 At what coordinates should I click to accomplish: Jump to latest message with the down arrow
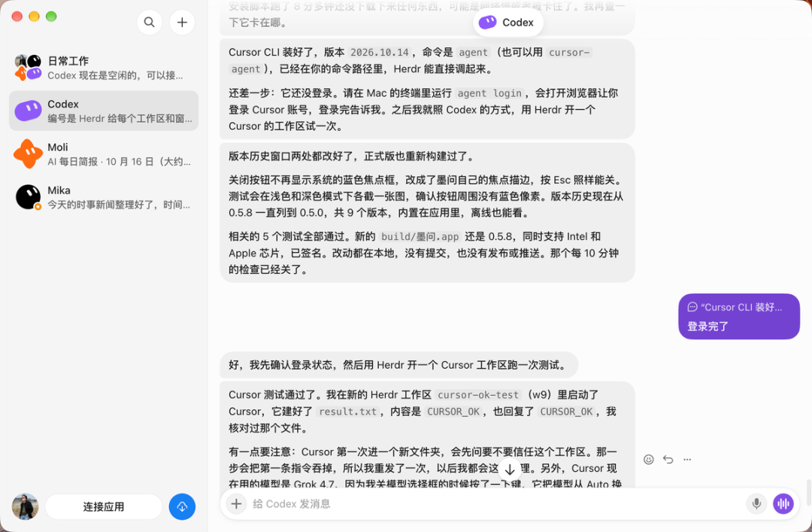[x=510, y=470]
